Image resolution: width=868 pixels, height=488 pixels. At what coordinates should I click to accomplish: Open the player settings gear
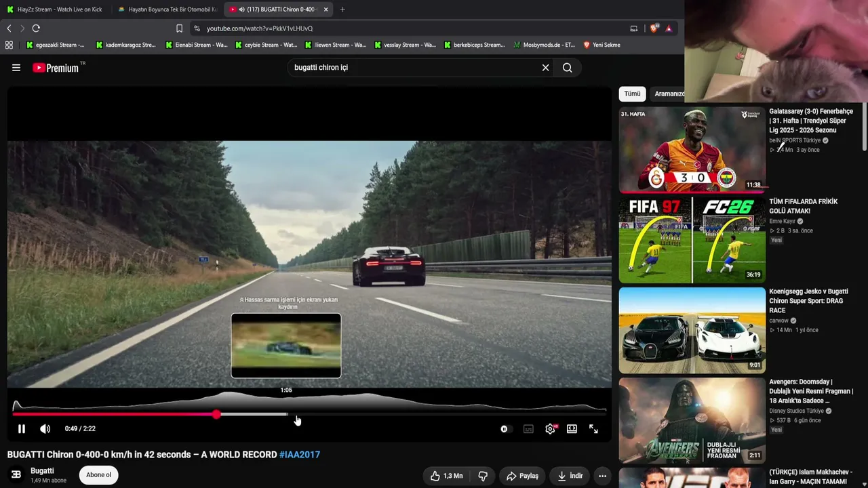coord(551,429)
